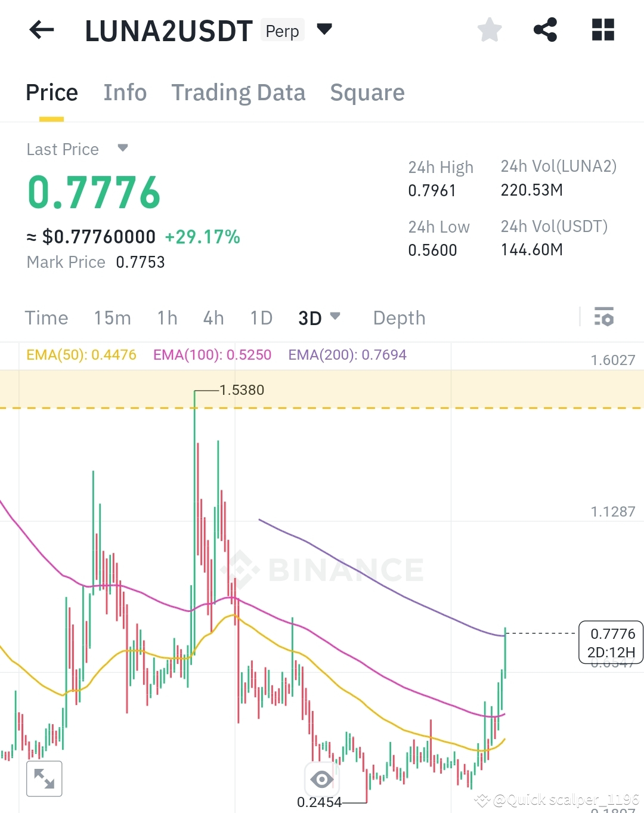Tap the EMA(100) magenta indicator label

coord(212,354)
